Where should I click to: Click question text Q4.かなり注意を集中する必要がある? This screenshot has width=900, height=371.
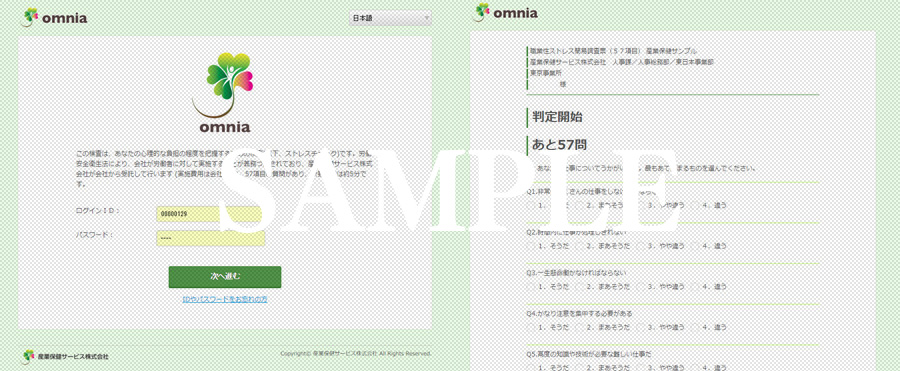point(580,314)
